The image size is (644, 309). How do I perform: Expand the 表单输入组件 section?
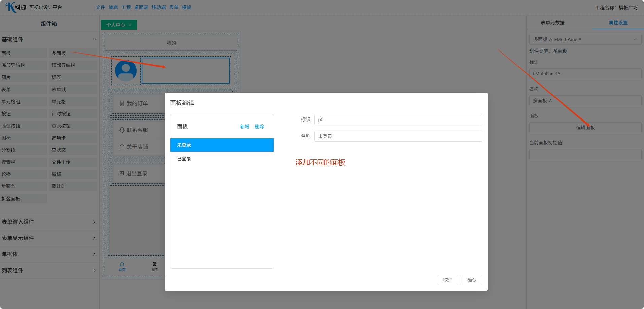94,222
